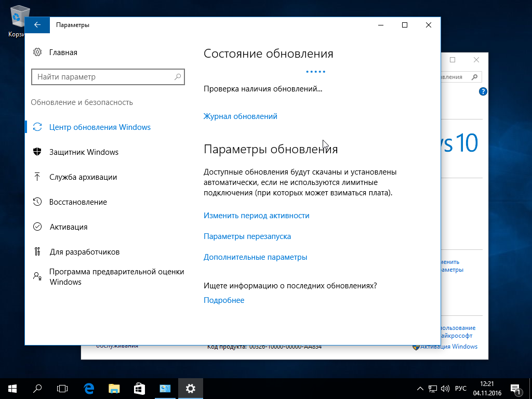
Task: Click the volume speaker icon in tray
Action: click(x=445, y=389)
